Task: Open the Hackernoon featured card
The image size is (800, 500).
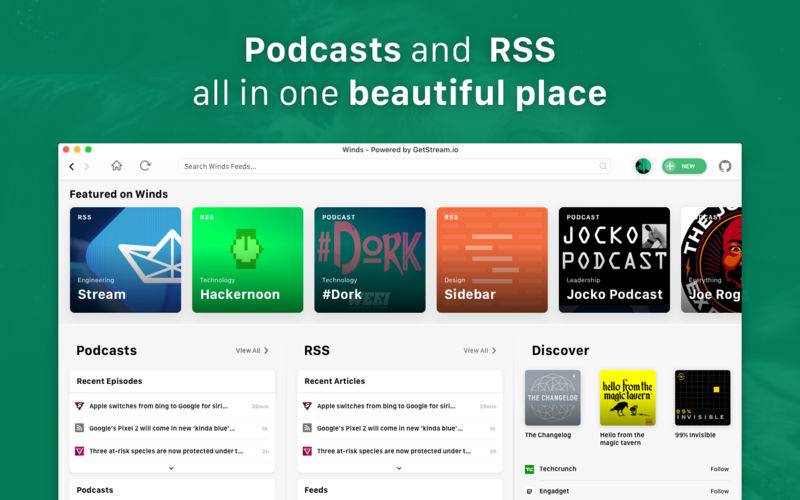Action: click(x=247, y=260)
